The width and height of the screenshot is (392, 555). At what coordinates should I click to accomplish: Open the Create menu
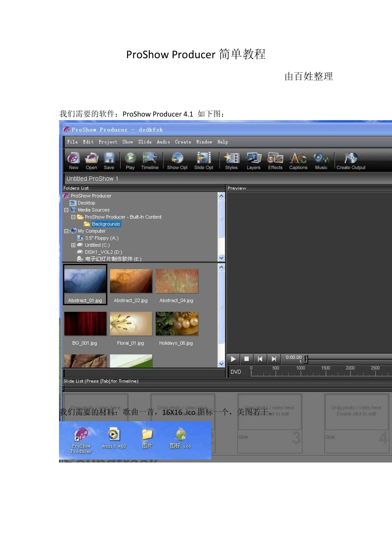coord(183,142)
